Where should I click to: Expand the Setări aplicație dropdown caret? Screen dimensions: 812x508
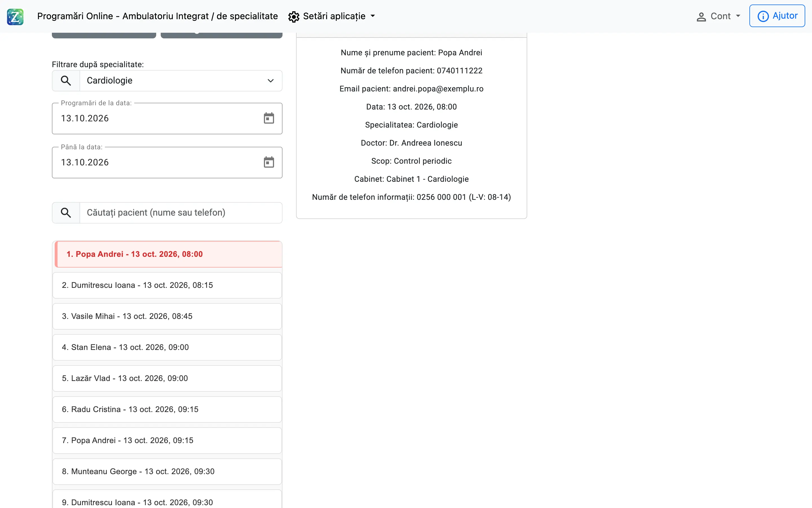click(x=372, y=16)
